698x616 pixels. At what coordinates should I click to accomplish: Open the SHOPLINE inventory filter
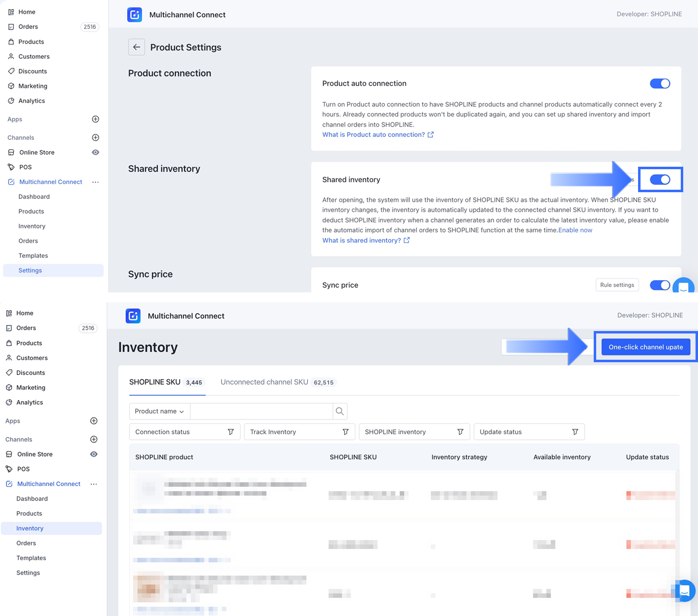coord(414,432)
